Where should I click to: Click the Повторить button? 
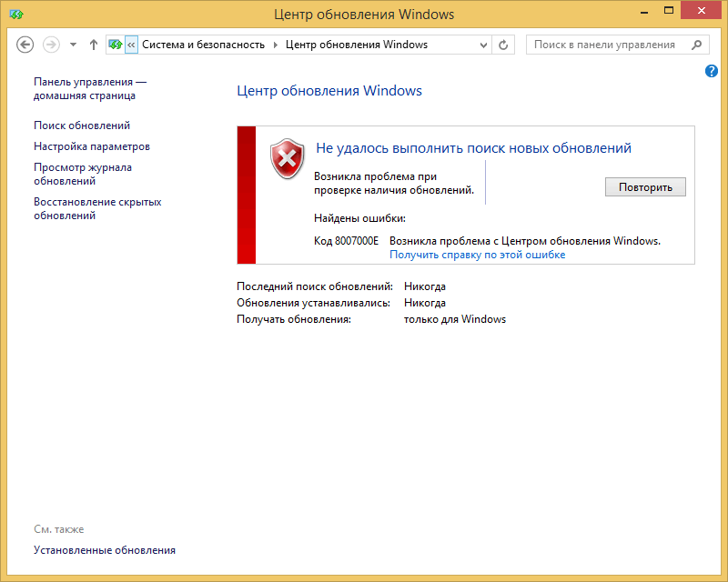pos(645,187)
